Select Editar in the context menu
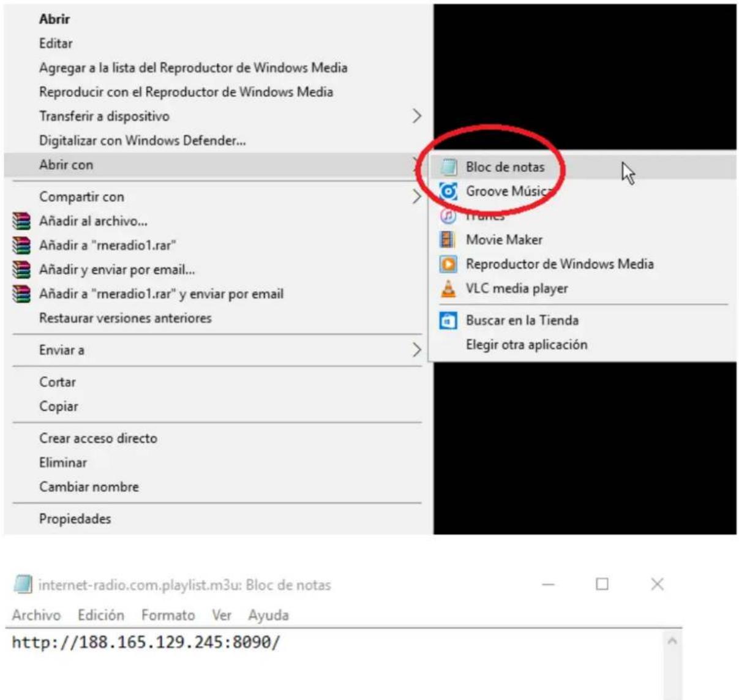The image size is (739, 700). tap(56, 43)
